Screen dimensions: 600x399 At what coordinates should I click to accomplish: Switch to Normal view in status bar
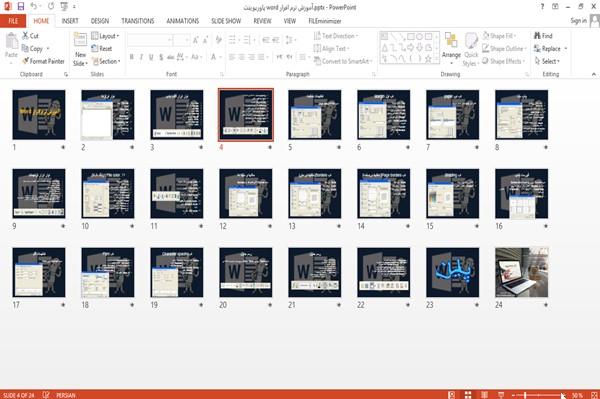[x=452, y=395]
